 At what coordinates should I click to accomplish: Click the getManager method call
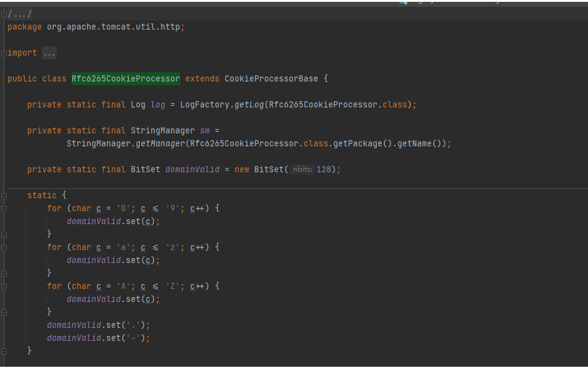pyautogui.click(x=160, y=144)
